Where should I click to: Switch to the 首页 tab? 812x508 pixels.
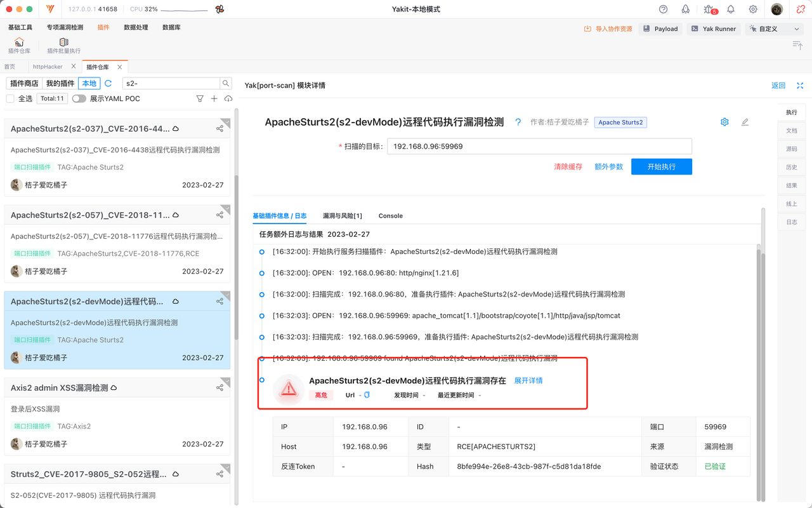[10, 67]
